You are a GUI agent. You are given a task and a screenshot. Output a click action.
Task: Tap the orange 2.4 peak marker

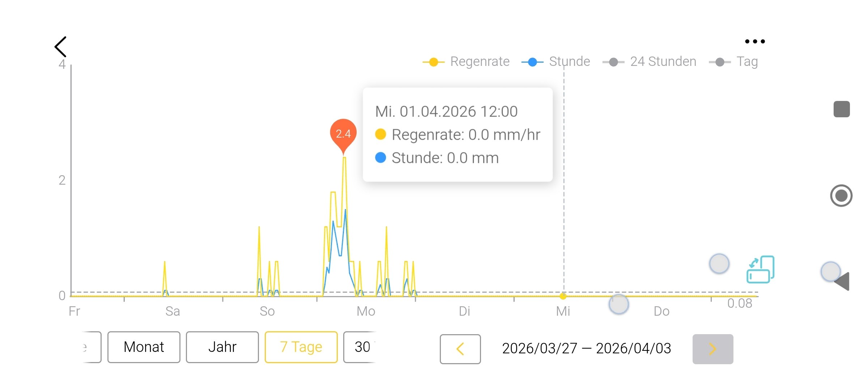pos(343,134)
